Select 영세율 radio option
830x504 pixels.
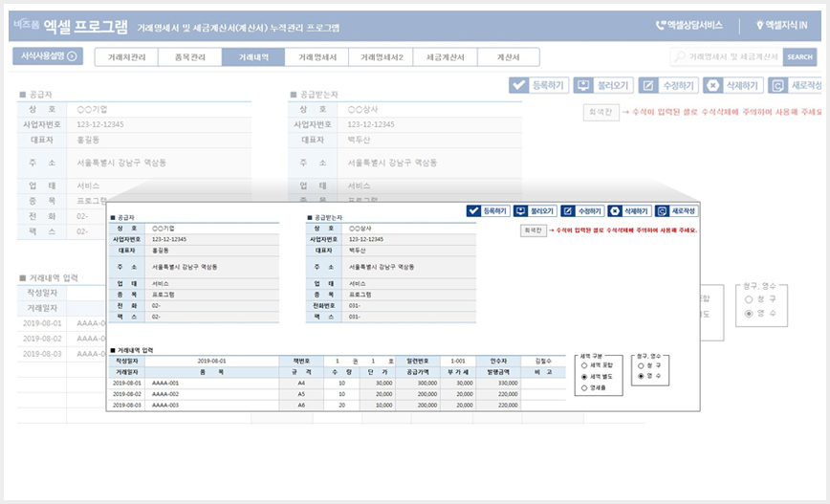tap(584, 388)
